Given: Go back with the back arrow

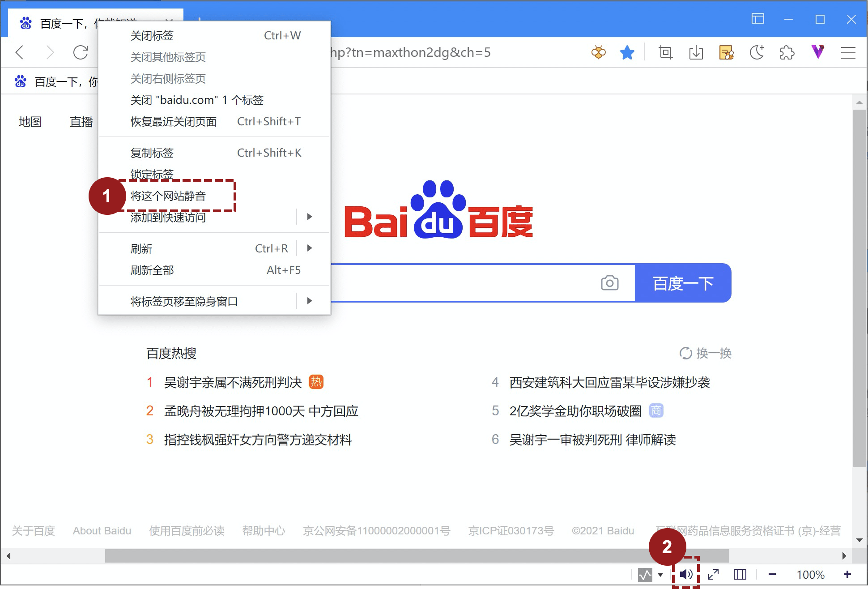Looking at the screenshot, I should coord(19,52).
